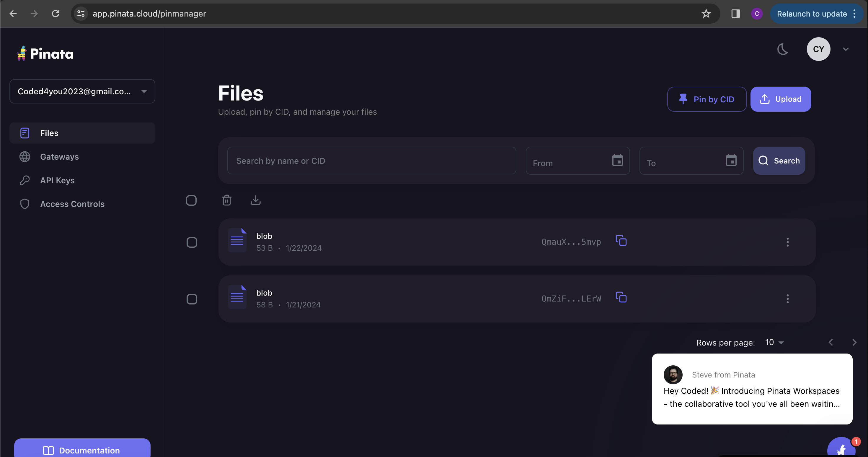The image size is (868, 457).
Task: Toggle dark mode moon icon
Action: coord(782,49)
